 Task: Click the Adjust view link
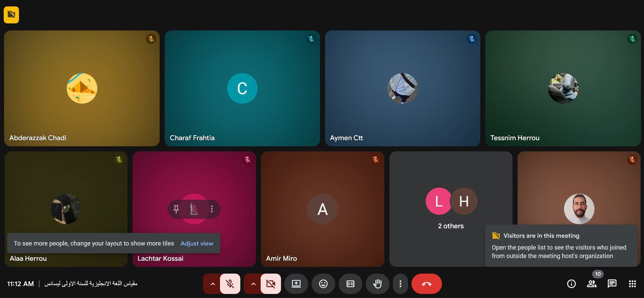point(197,243)
